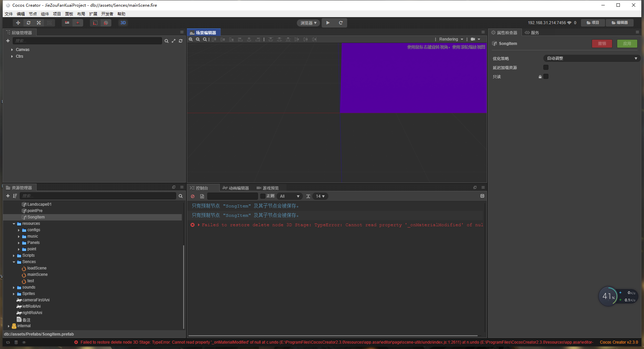Open the preview platform dropdown 浏览器

coord(308,23)
